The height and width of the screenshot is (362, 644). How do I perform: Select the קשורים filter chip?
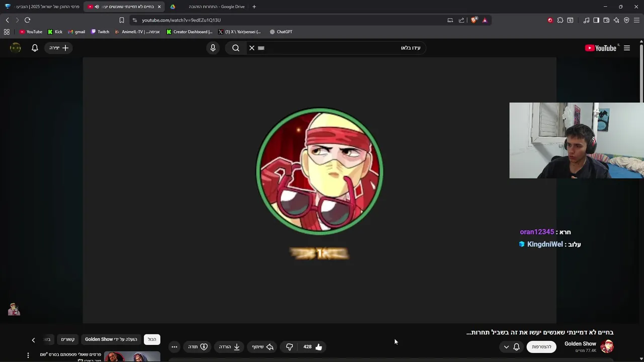[68, 339]
